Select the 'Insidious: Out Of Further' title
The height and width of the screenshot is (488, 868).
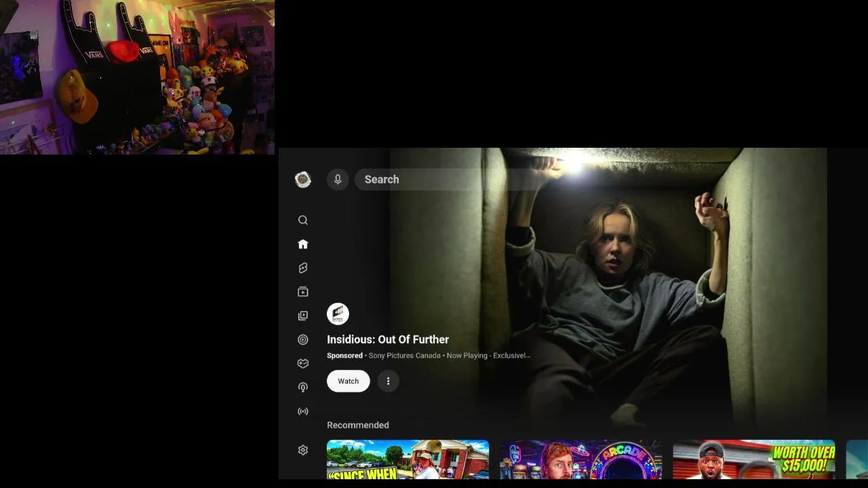pyautogui.click(x=388, y=340)
